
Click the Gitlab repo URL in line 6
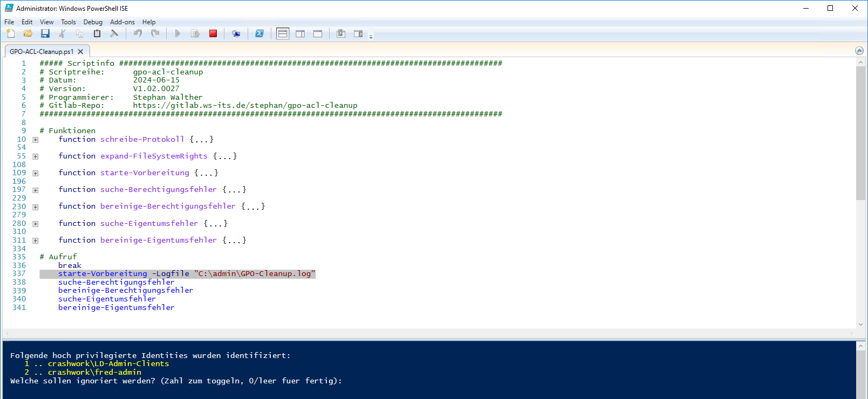(x=245, y=106)
